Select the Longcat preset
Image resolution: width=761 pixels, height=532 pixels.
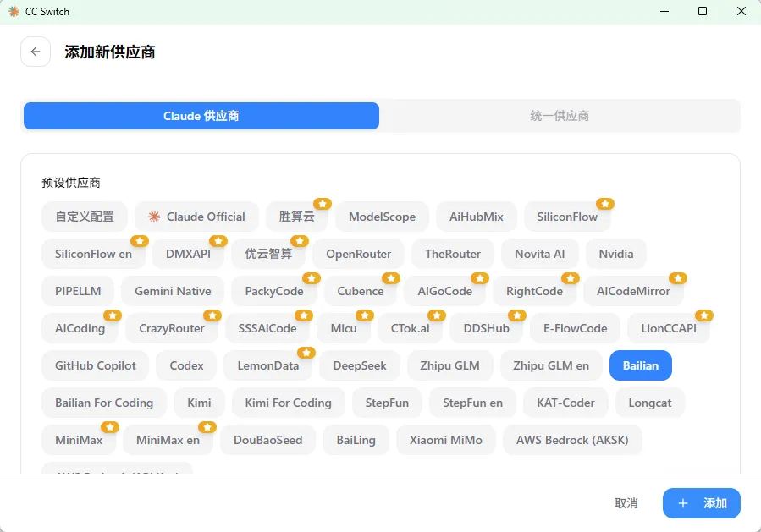(x=650, y=403)
